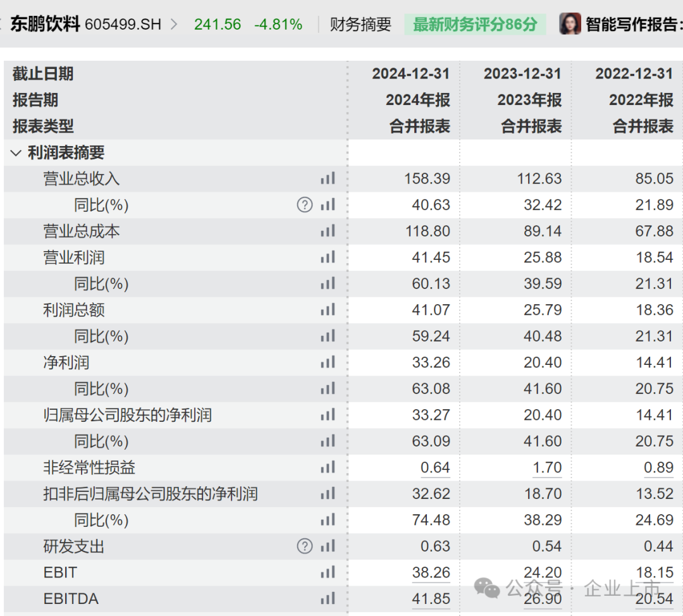This screenshot has height=616, width=683.
Task: Select 2024 净利润 value 33.26
Action: tap(431, 362)
